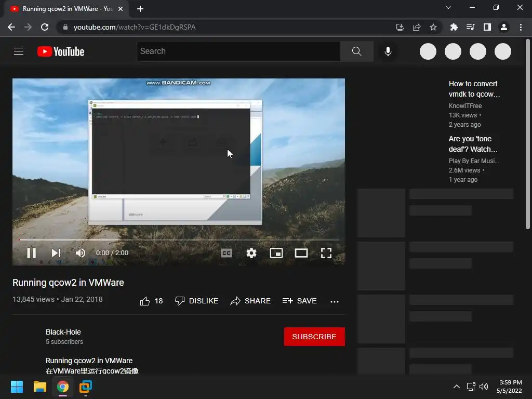Click the address bar URL
This screenshot has height=399, width=532.
coord(135,27)
